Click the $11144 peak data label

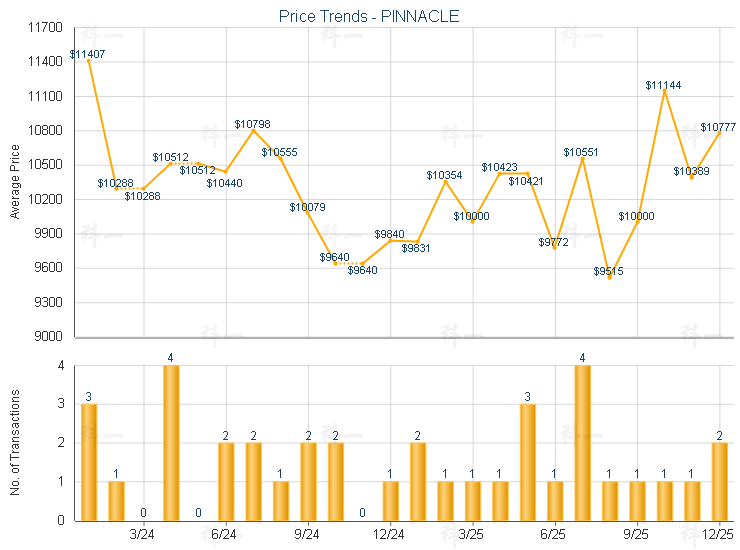pyautogui.click(x=663, y=86)
